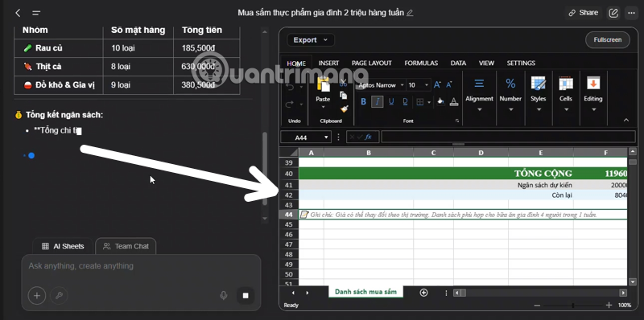644x320 pixels.
Task: Open the Alignment group icon
Action: coord(479,84)
